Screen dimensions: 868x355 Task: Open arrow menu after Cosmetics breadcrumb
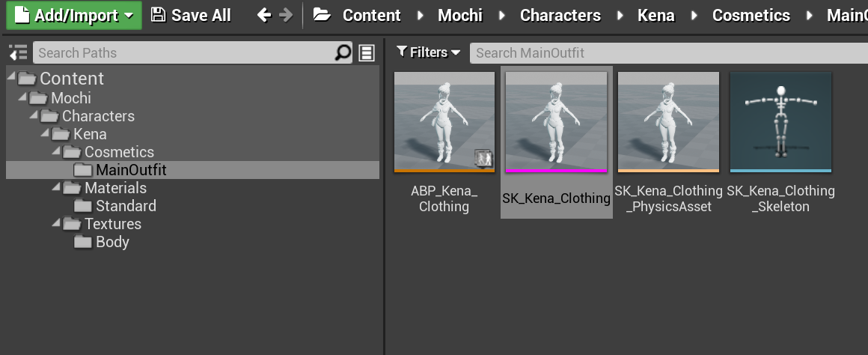(810, 16)
